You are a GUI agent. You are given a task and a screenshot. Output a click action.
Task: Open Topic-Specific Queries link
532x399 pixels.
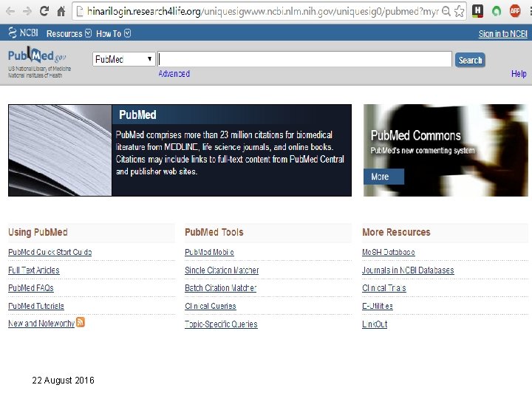tap(221, 324)
